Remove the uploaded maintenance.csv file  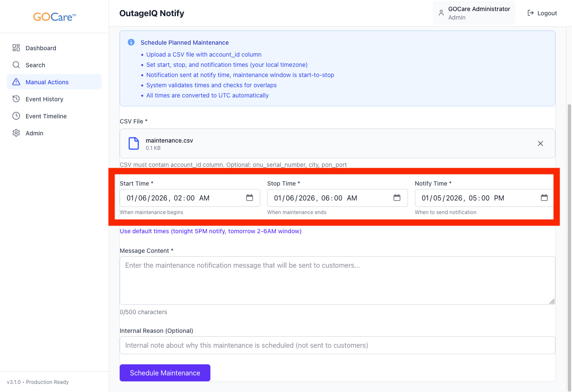[540, 143]
